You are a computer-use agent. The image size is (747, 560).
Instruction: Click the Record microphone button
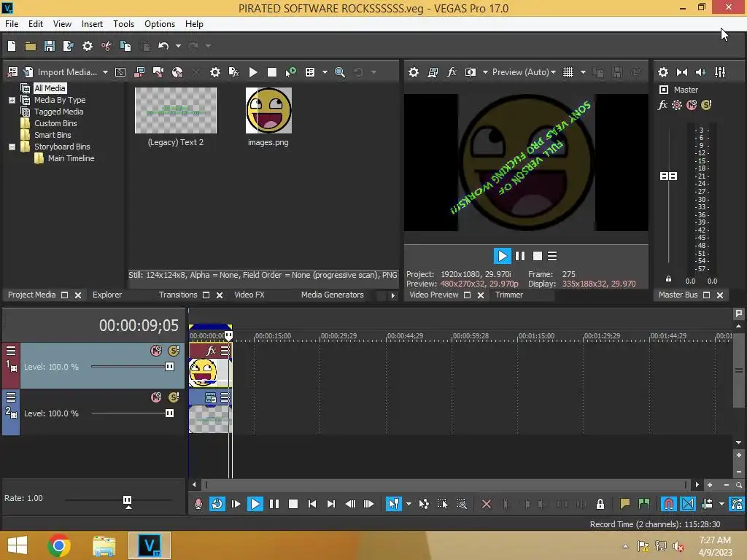[198, 504]
